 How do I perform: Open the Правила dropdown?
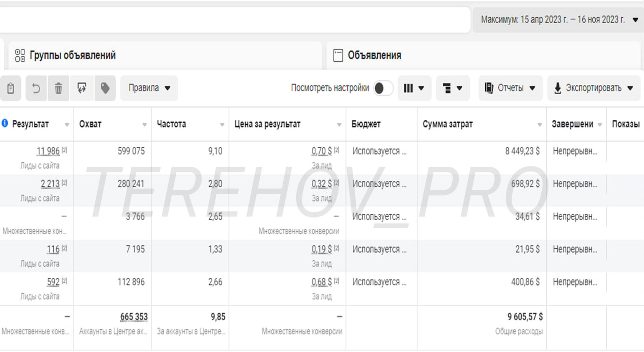149,88
